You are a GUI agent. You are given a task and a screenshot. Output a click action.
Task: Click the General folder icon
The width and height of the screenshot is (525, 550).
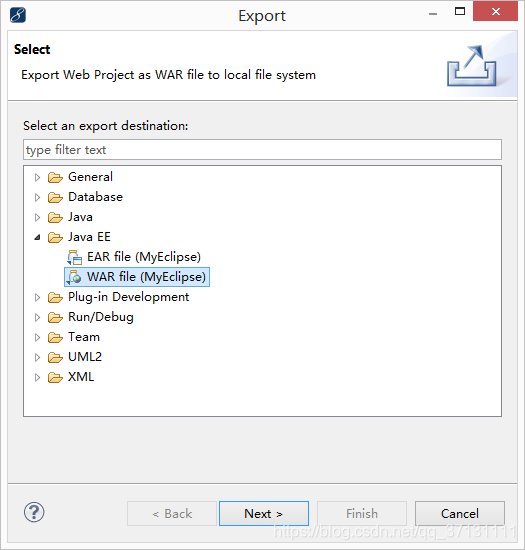click(55, 177)
